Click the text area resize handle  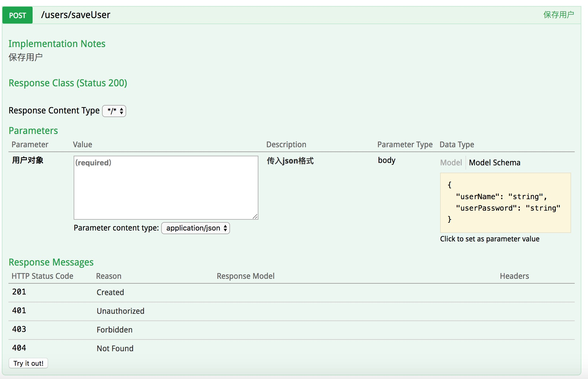255,216
